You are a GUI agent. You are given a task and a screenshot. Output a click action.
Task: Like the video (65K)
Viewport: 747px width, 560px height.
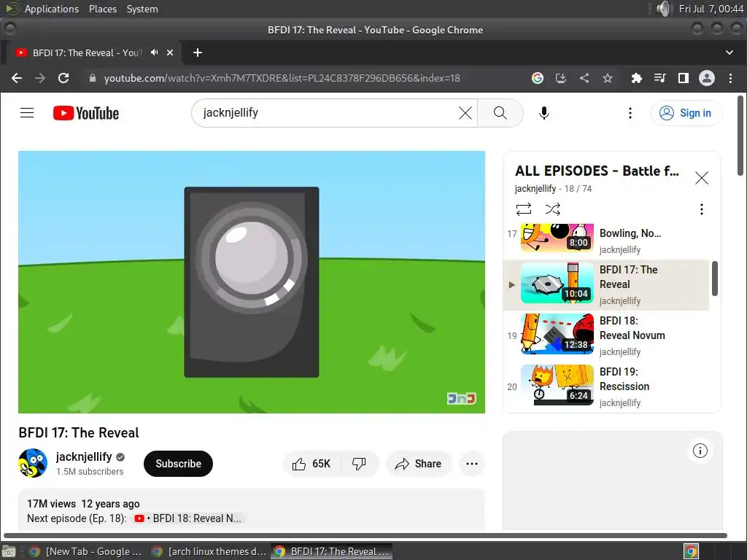(x=312, y=463)
